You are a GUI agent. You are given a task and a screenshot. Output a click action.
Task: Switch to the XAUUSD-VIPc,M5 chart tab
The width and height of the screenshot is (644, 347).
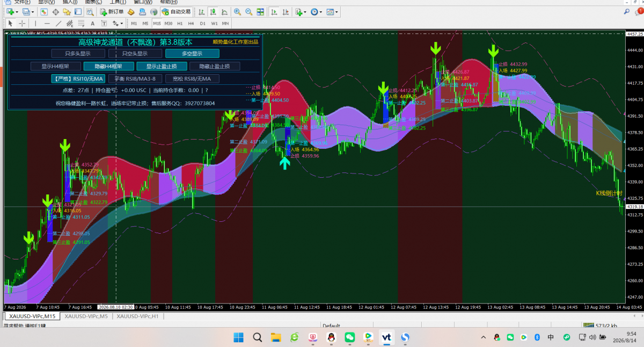click(86, 316)
